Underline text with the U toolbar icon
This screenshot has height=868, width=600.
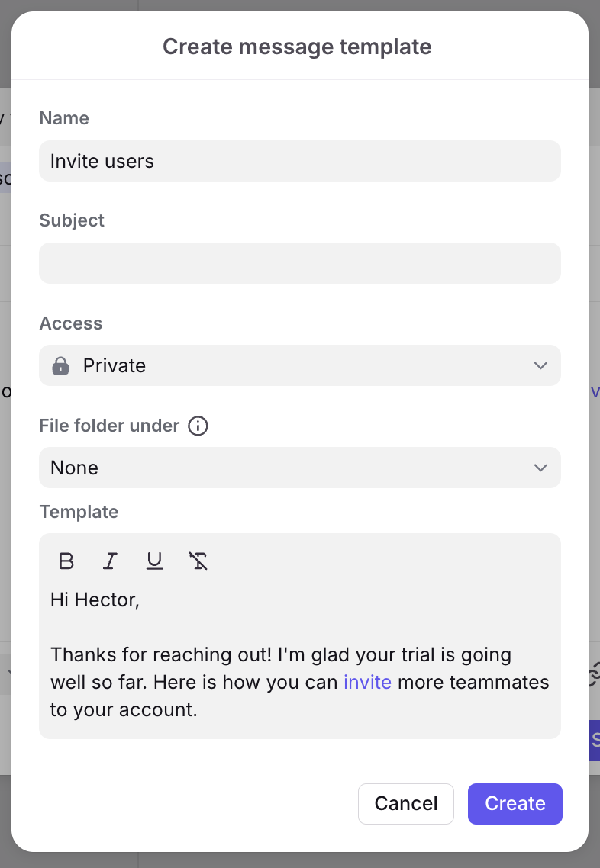pos(154,561)
